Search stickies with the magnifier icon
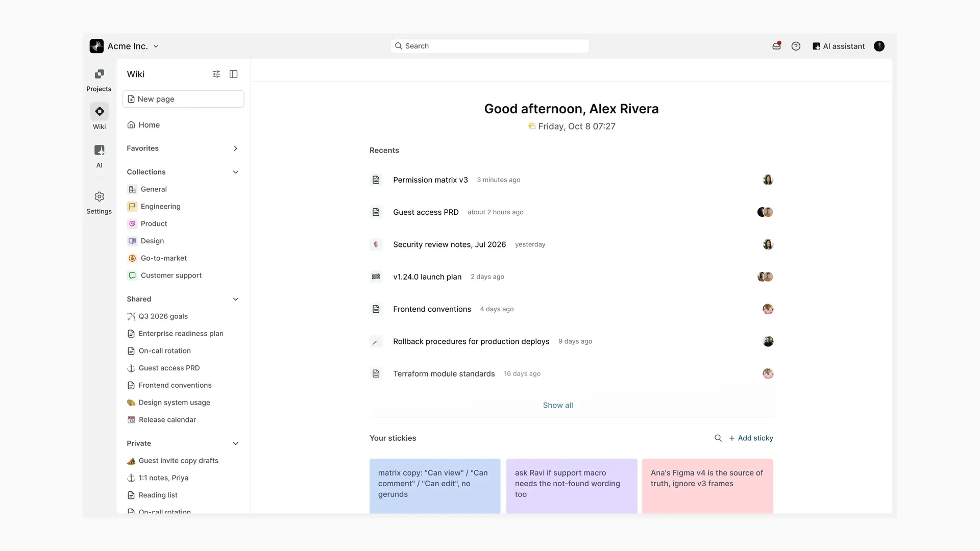The height and width of the screenshot is (551, 980). [x=718, y=438]
